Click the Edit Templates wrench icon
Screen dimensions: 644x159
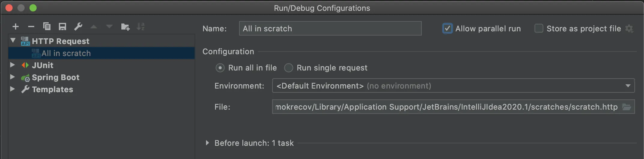[78, 27]
